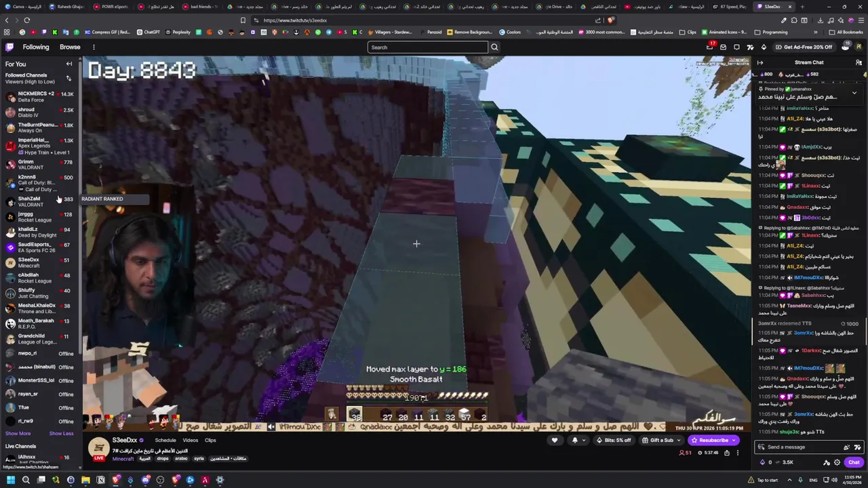Collapse the For You sidebar
This screenshot has height=488, width=868.
(68, 64)
